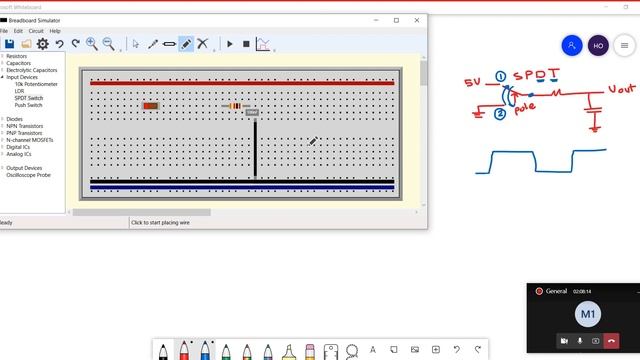Insert an image in Whiteboard
The height and width of the screenshot is (360, 640).
415,350
